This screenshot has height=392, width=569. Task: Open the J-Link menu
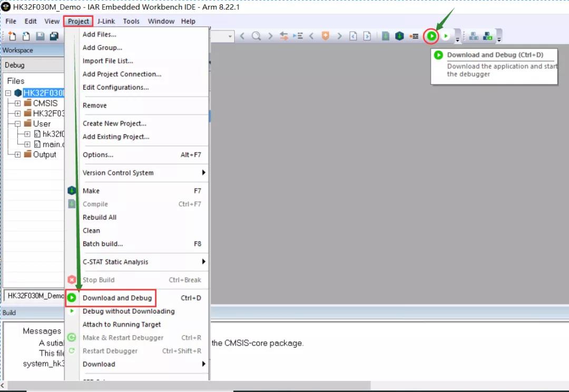pyautogui.click(x=106, y=22)
